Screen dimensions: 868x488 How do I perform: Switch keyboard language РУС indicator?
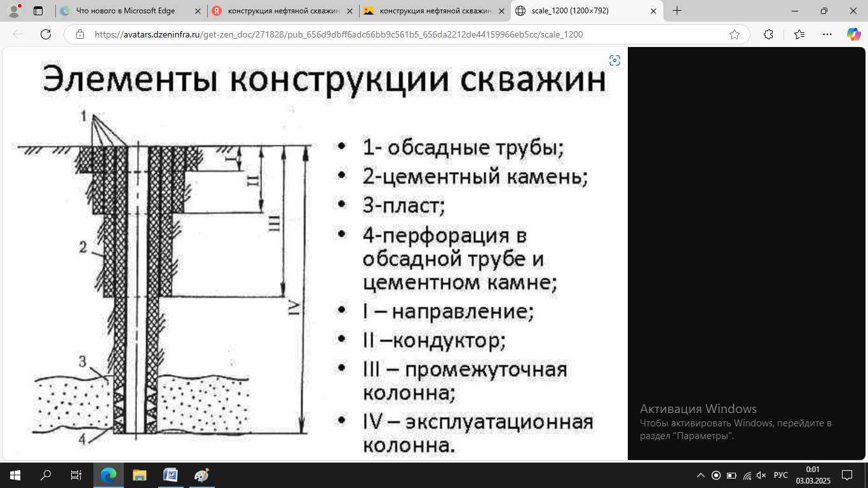click(781, 475)
